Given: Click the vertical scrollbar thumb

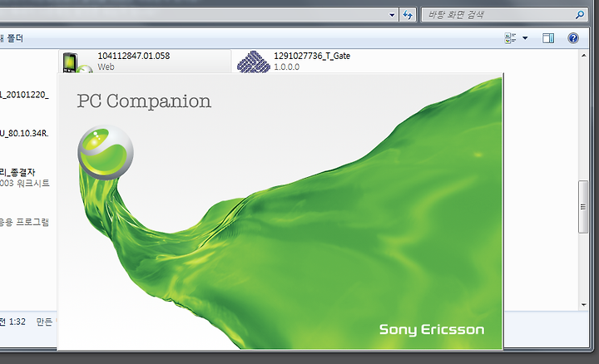Looking at the screenshot, I should click(x=583, y=206).
